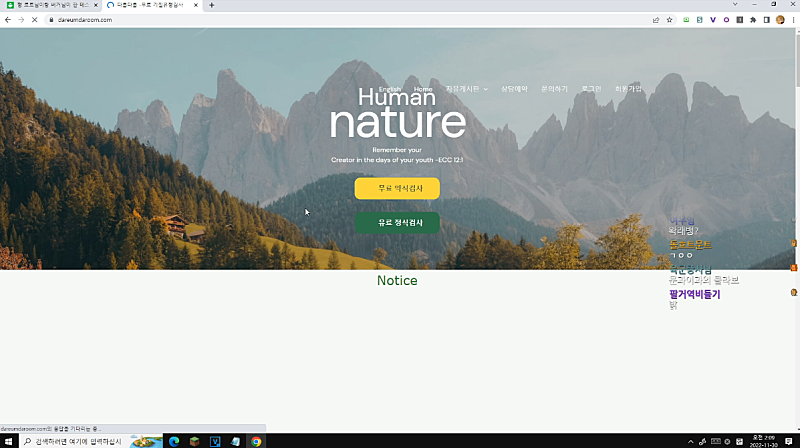Open the teal S extension icon
Viewport: 800px width, 448px height.
point(699,20)
